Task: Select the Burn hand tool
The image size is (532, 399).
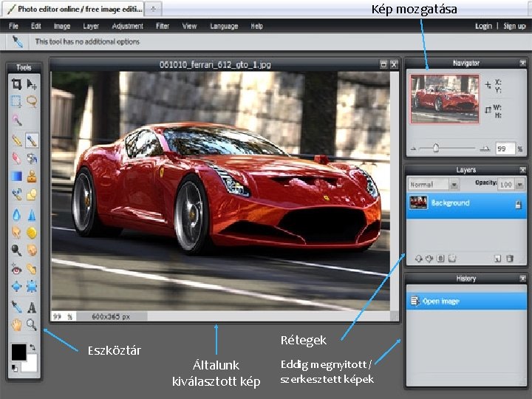Action: (x=32, y=250)
